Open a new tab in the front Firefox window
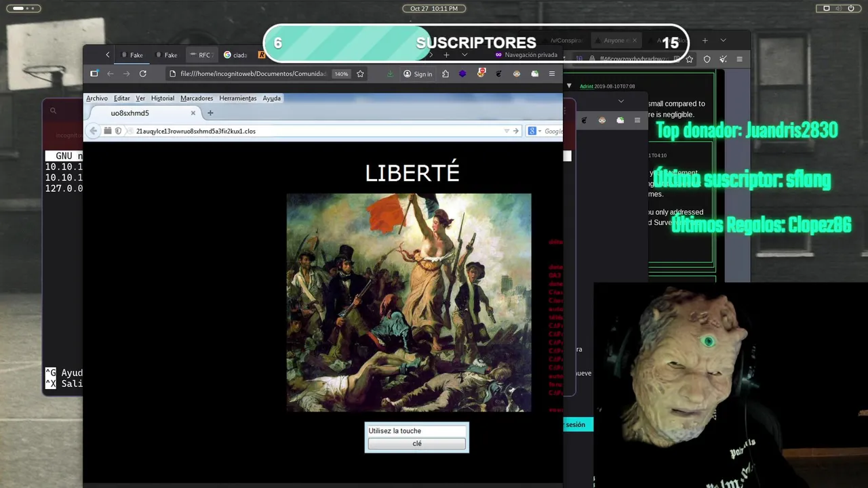This screenshot has height=488, width=868. click(446, 55)
